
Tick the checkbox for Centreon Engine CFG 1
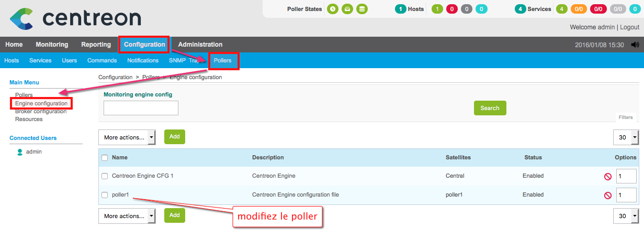105,176
